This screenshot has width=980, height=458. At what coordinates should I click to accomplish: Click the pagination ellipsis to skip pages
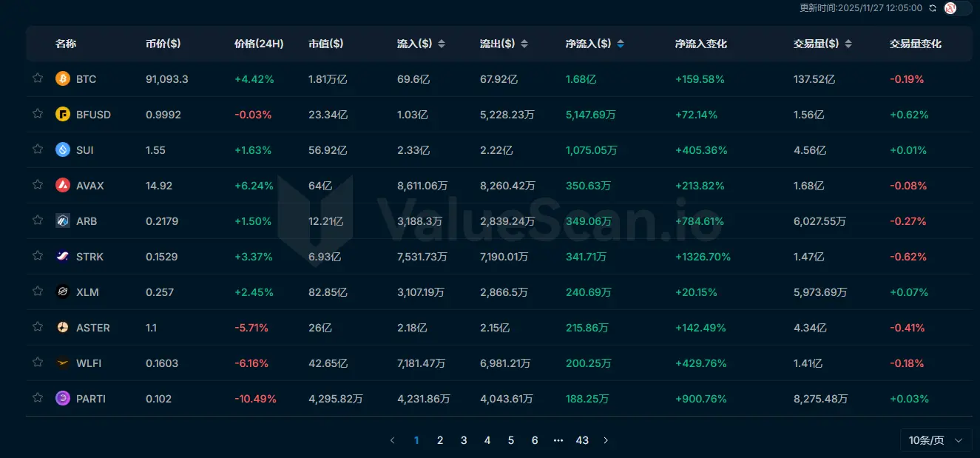pos(558,440)
